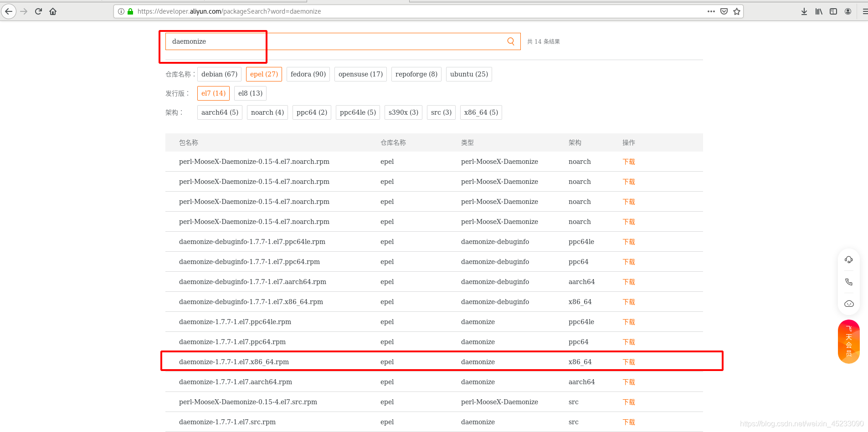Download daemonize-debuginfo aarch64 rpm via 下载

[x=629, y=282]
